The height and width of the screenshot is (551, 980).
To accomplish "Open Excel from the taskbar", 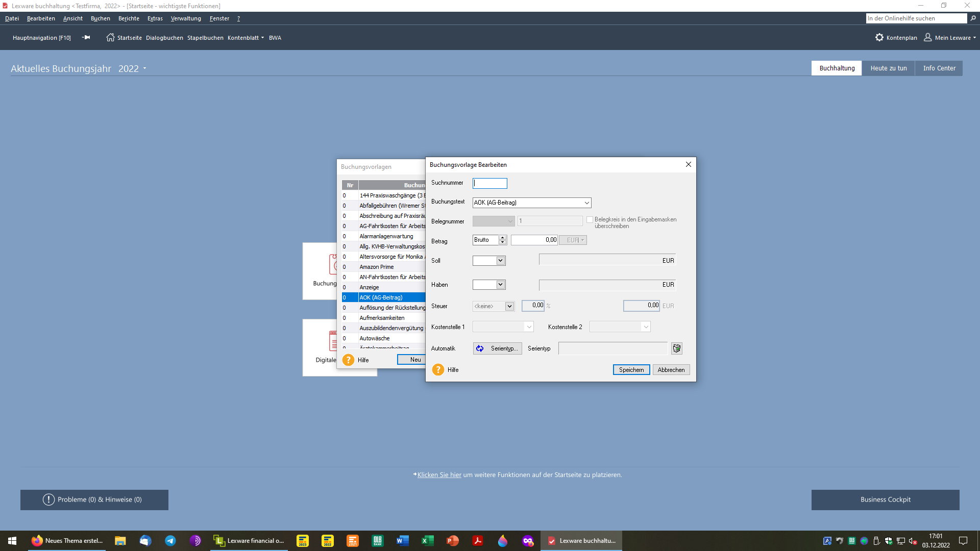I will click(427, 541).
